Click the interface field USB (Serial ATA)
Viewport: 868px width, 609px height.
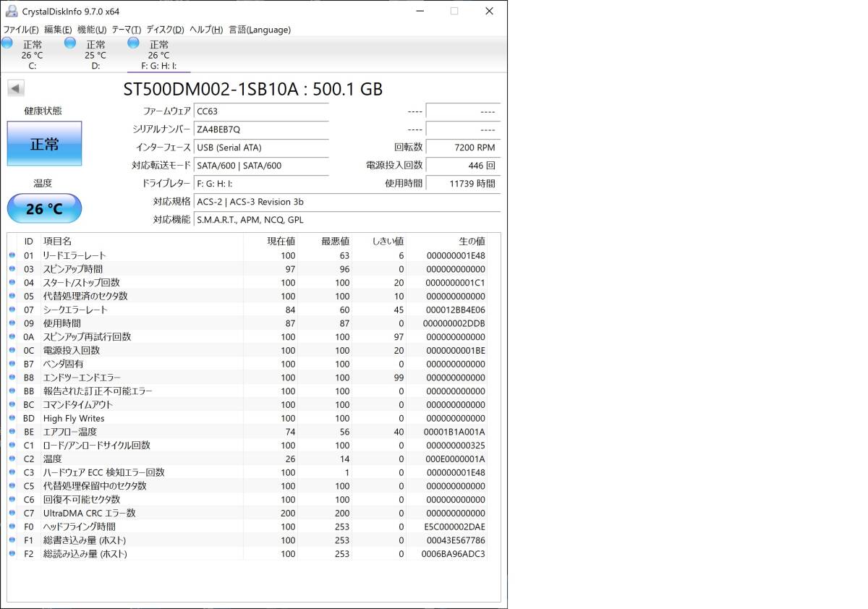(x=261, y=148)
